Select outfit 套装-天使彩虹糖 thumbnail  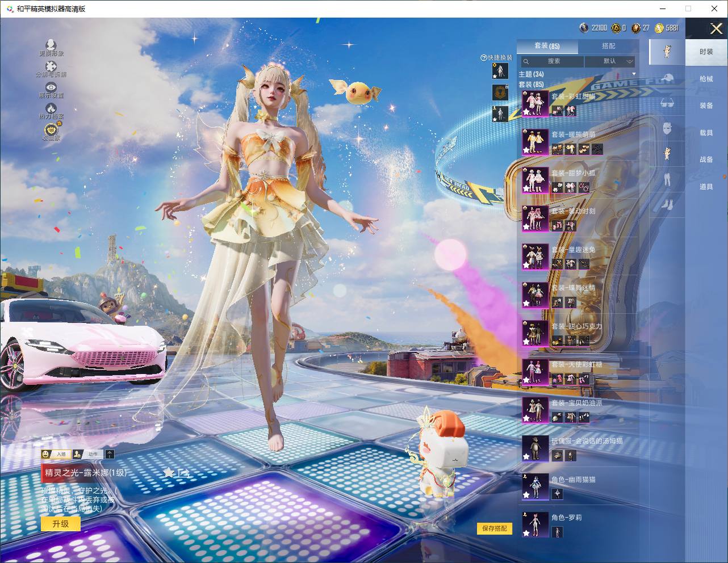535,372
